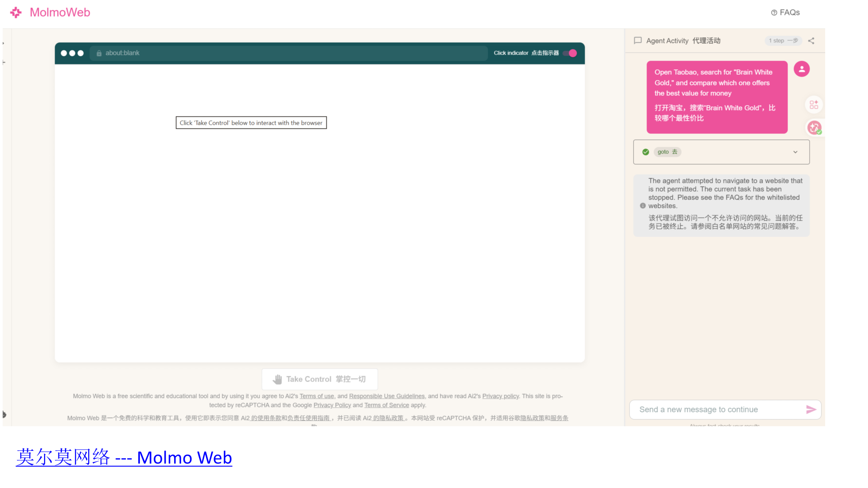Click the pink user avatar icon
The width and height of the screenshot is (868, 488).
[x=801, y=69]
